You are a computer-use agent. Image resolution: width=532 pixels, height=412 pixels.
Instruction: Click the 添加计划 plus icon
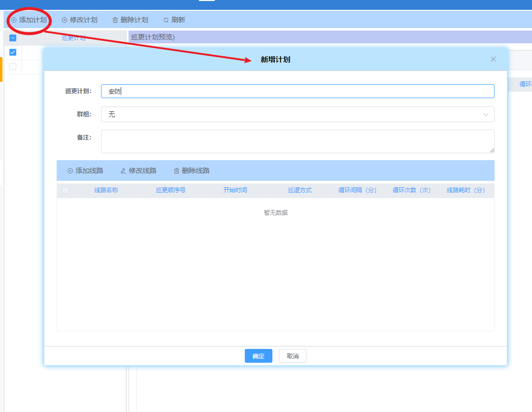(x=14, y=20)
